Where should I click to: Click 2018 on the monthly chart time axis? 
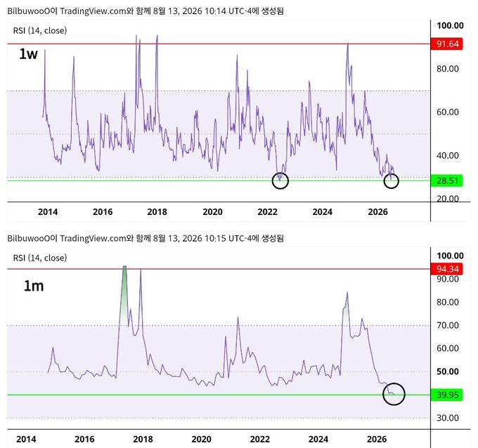pos(143,440)
